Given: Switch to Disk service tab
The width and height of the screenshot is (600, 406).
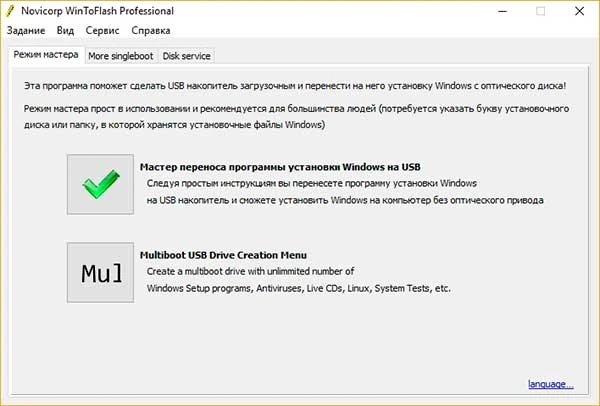Looking at the screenshot, I should [186, 56].
